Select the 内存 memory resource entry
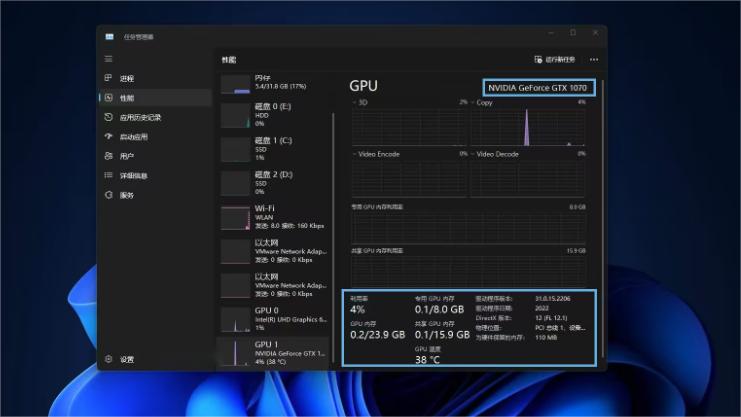This screenshot has height=417, width=741. pyautogui.click(x=273, y=84)
